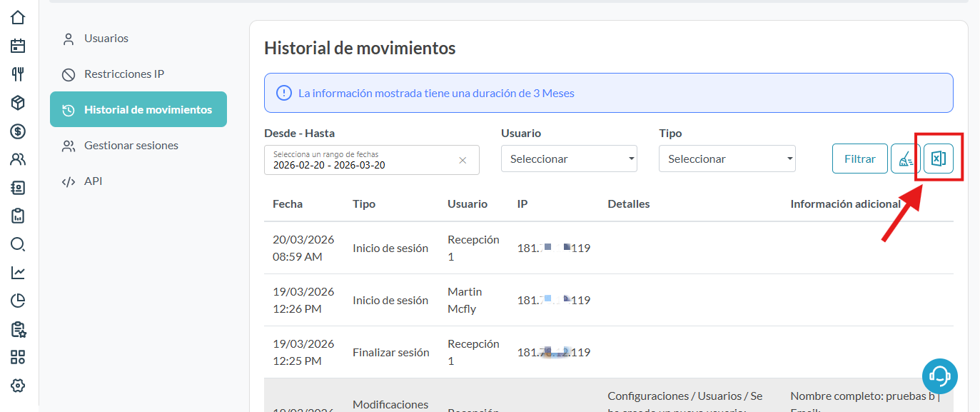The width and height of the screenshot is (980, 412).
Task: Expand the Tipo dropdown
Action: point(727,159)
